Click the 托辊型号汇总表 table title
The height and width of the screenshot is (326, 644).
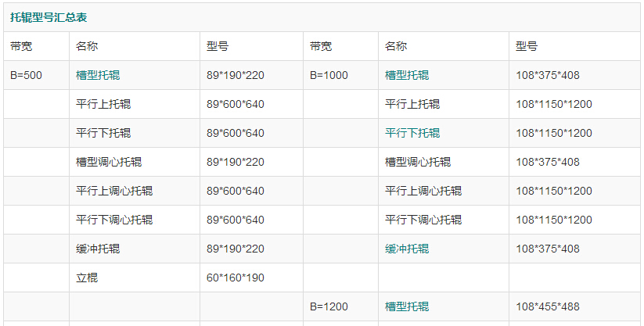(x=48, y=16)
